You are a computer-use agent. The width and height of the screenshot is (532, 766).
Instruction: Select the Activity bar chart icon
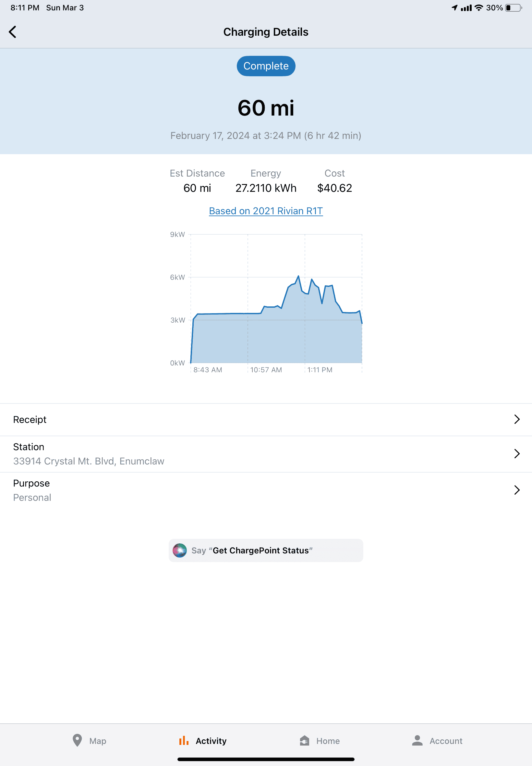(184, 741)
